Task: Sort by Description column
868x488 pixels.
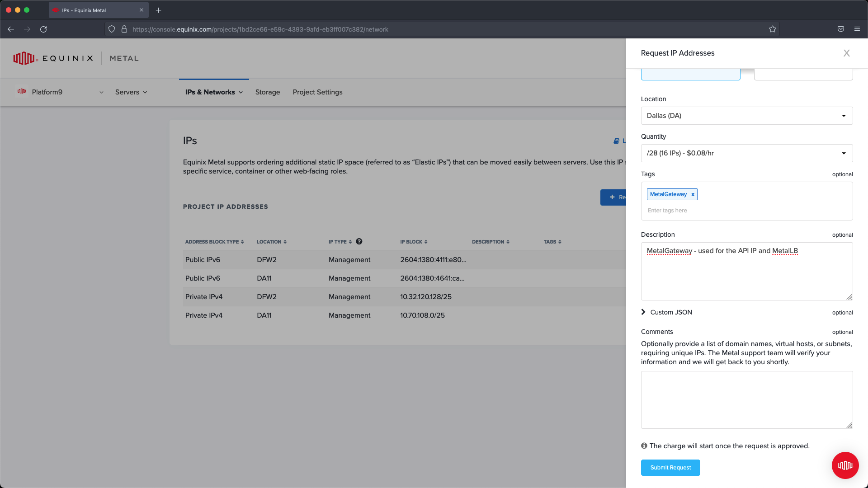Action: 491,242
